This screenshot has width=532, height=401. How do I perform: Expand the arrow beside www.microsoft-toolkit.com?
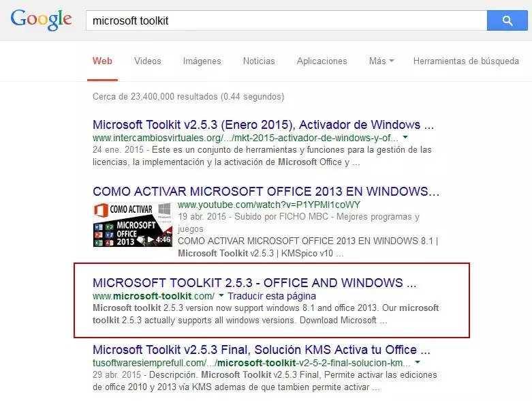(x=221, y=296)
